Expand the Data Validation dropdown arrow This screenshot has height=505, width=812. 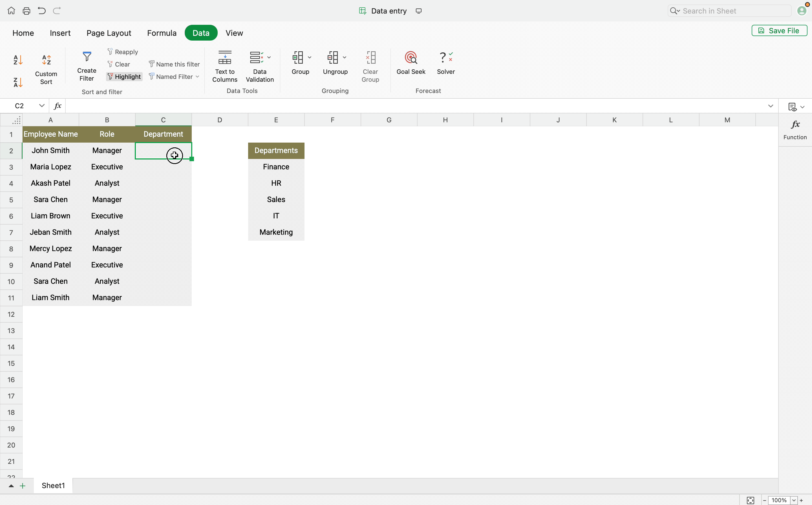[269, 57]
